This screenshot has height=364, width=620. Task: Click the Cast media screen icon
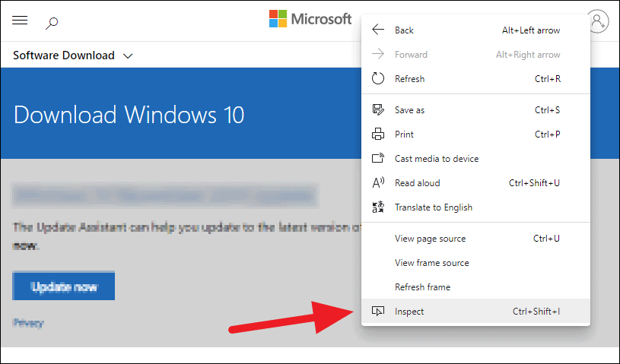(x=378, y=158)
